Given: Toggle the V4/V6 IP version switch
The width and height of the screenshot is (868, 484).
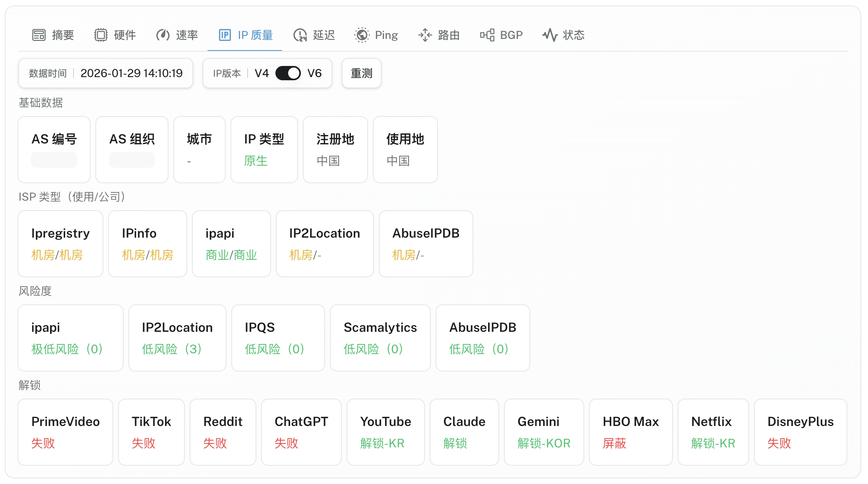Looking at the screenshot, I should pos(288,73).
